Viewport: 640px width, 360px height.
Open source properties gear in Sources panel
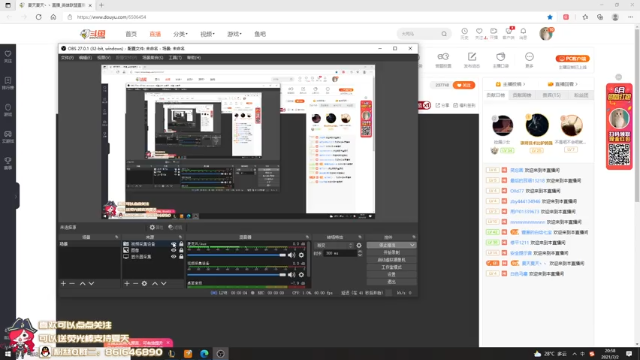pos(144,283)
